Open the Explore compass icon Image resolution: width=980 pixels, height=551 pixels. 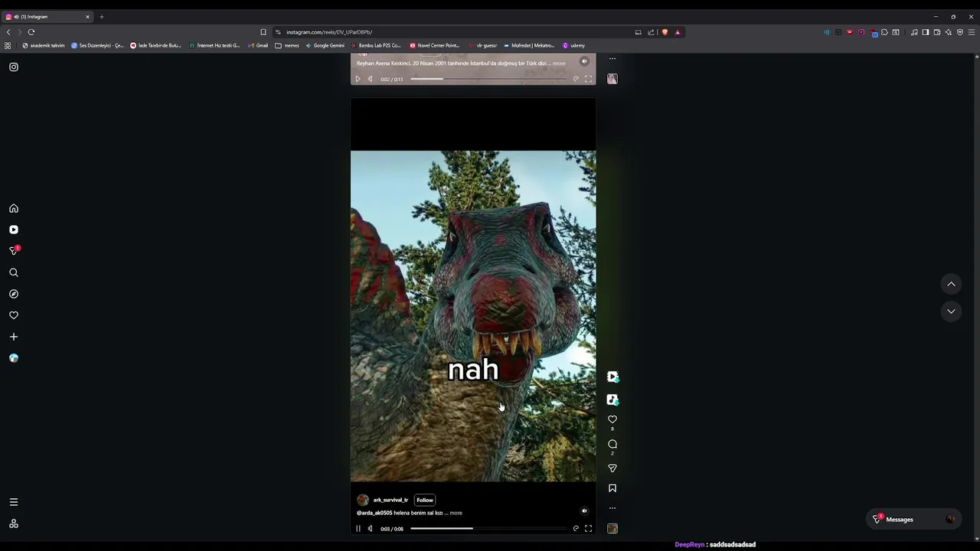click(14, 294)
